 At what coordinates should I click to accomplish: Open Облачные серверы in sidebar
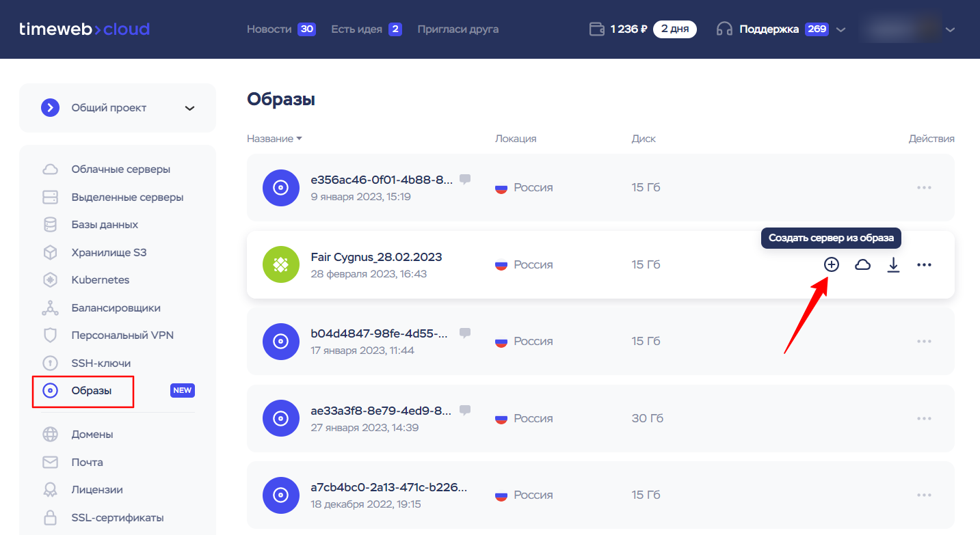tap(120, 169)
